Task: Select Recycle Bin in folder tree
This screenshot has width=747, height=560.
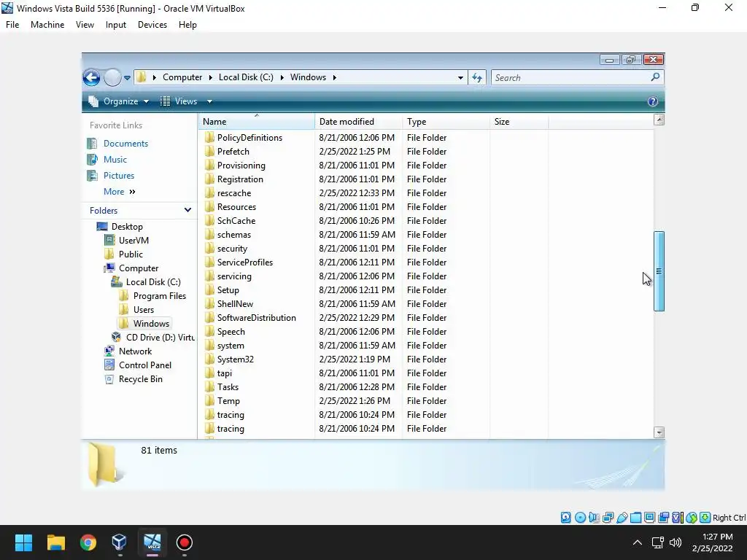Action: pos(141,379)
